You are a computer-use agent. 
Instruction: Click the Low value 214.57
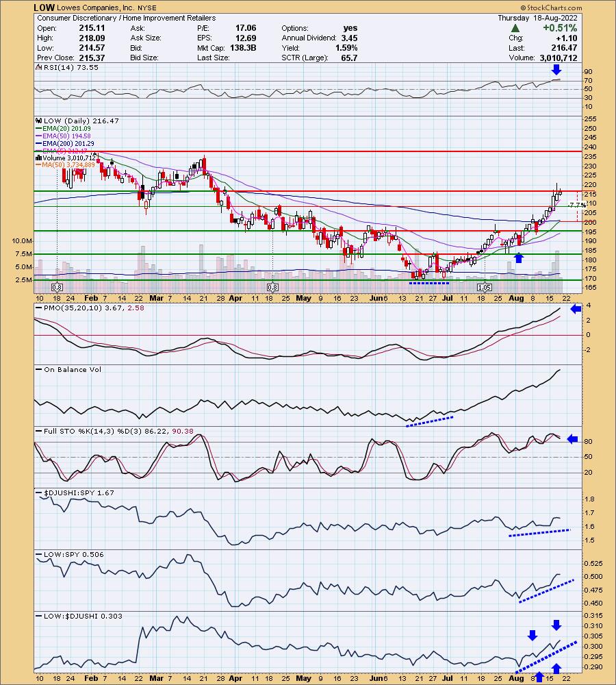click(92, 48)
